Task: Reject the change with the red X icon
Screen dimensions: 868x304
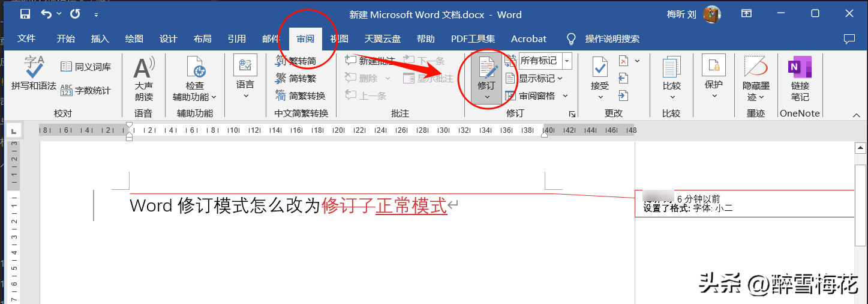Action: point(623,61)
